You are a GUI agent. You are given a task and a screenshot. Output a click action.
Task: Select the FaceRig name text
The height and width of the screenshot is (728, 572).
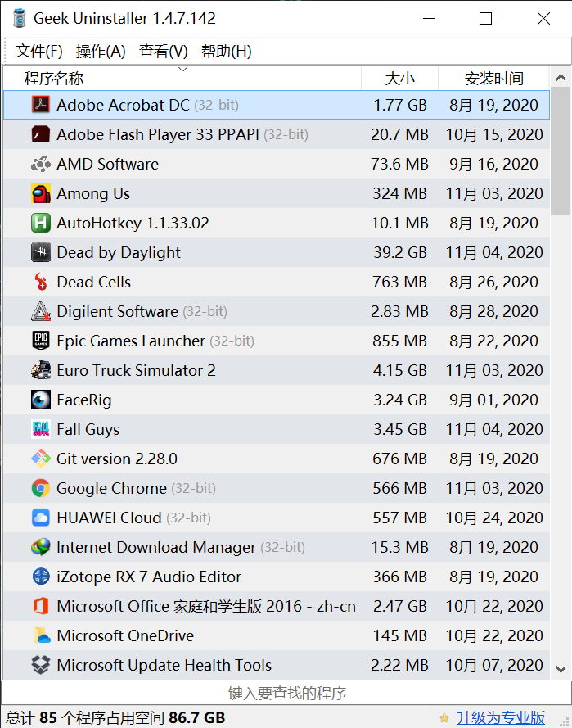click(x=84, y=400)
